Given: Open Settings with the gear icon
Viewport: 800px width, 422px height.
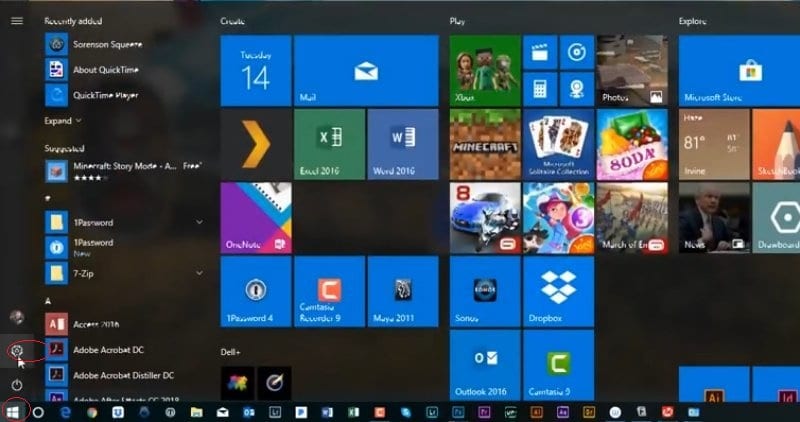Looking at the screenshot, I should (x=17, y=351).
